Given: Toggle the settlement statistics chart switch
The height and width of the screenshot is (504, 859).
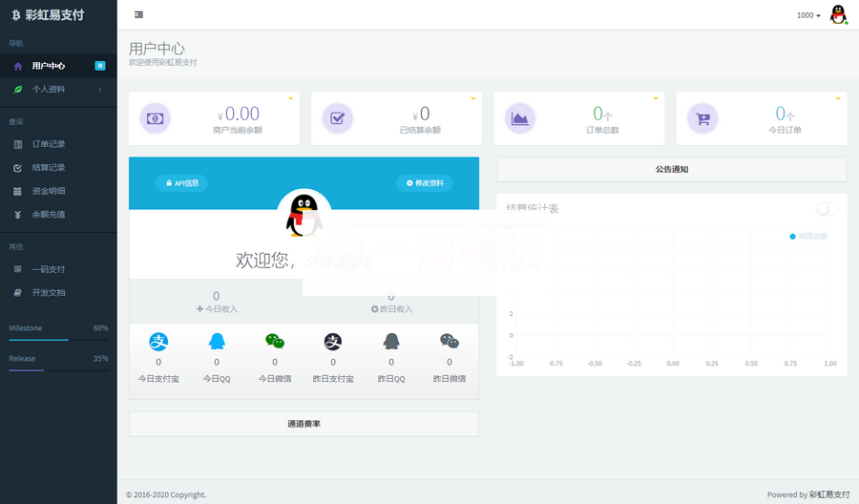Looking at the screenshot, I should (x=827, y=209).
